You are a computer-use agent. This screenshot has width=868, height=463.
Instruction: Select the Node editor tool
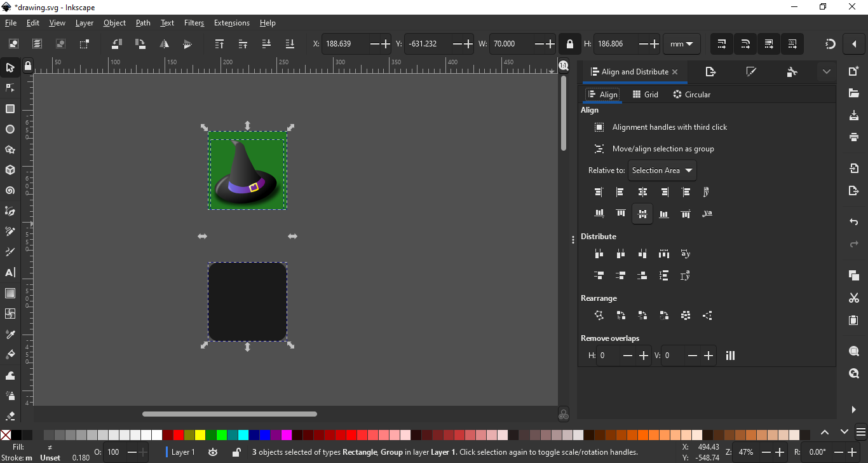tap(10, 88)
